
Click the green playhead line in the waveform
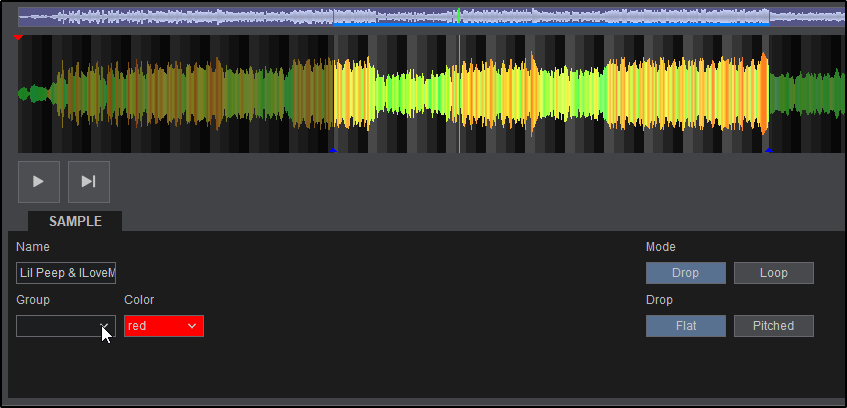click(459, 95)
